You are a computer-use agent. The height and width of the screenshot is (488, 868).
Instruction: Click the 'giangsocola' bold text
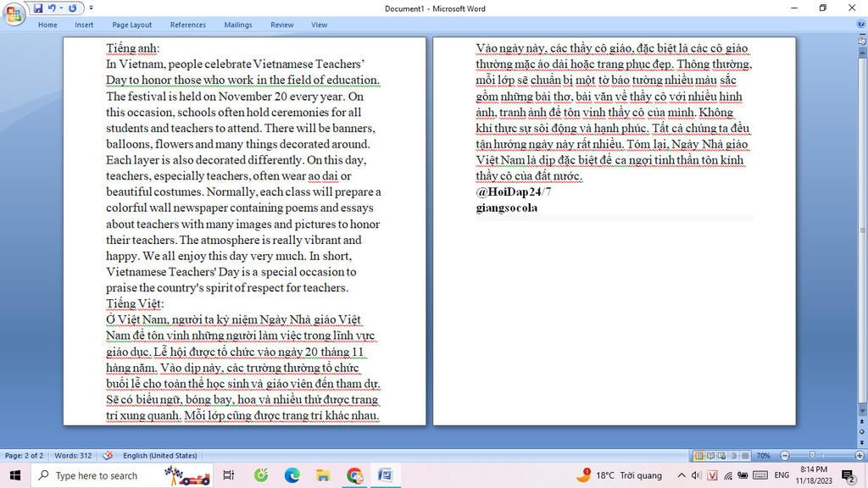[507, 208]
